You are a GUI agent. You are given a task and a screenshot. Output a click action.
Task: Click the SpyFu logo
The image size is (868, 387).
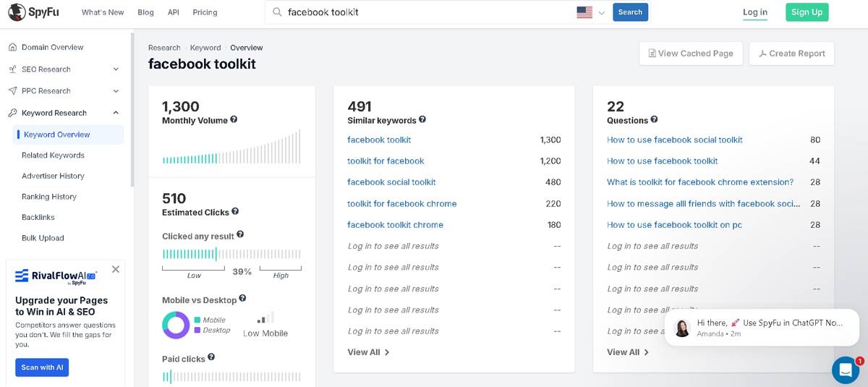pyautogui.click(x=35, y=12)
